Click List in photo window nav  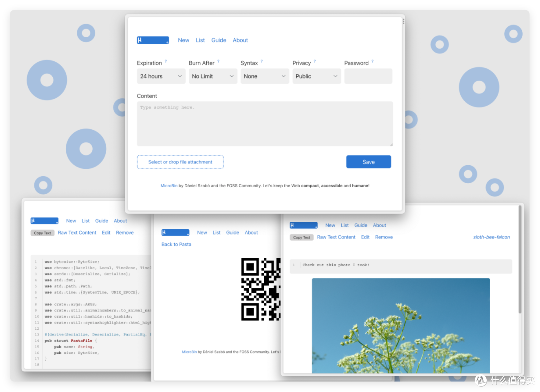click(345, 225)
